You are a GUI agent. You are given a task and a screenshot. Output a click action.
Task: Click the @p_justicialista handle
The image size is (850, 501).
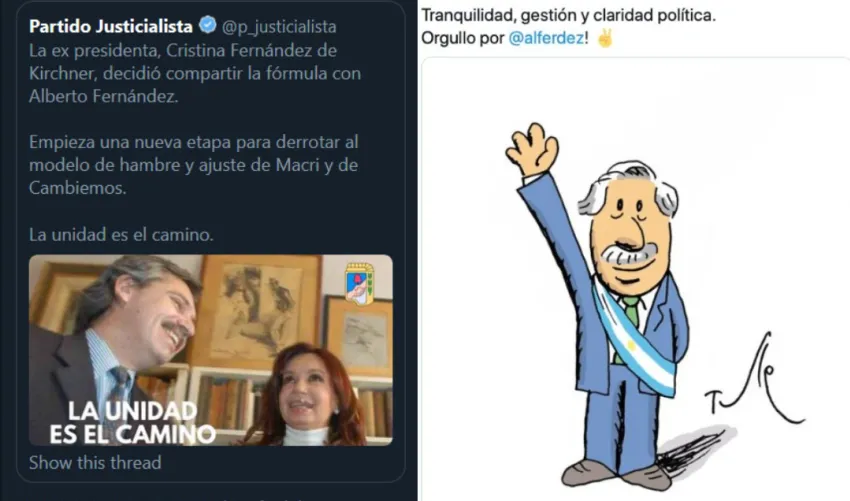point(279,27)
